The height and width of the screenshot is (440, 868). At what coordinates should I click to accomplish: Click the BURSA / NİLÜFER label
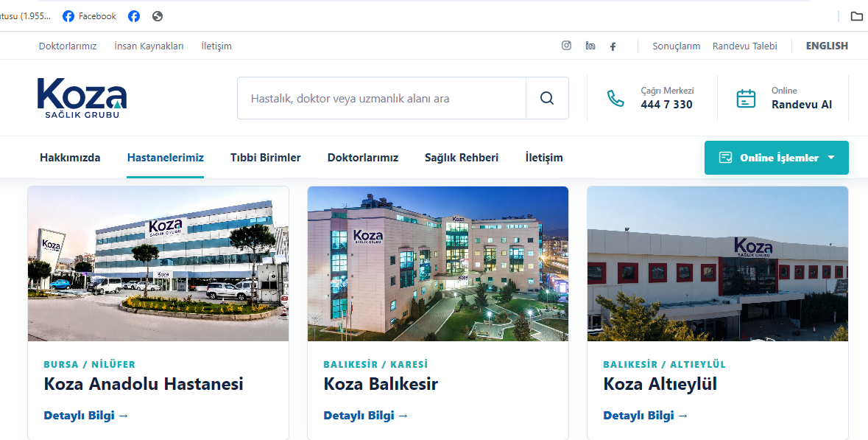[90, 364]
